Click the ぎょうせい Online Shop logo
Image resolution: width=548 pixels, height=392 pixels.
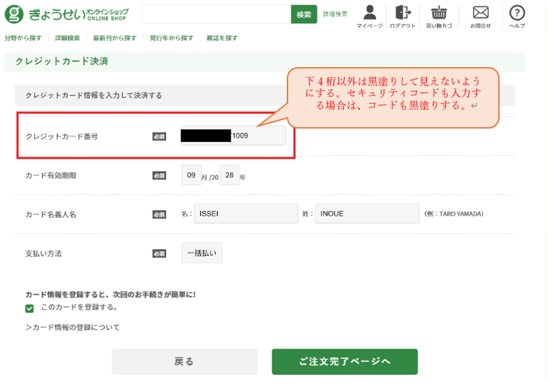[67, 14]
